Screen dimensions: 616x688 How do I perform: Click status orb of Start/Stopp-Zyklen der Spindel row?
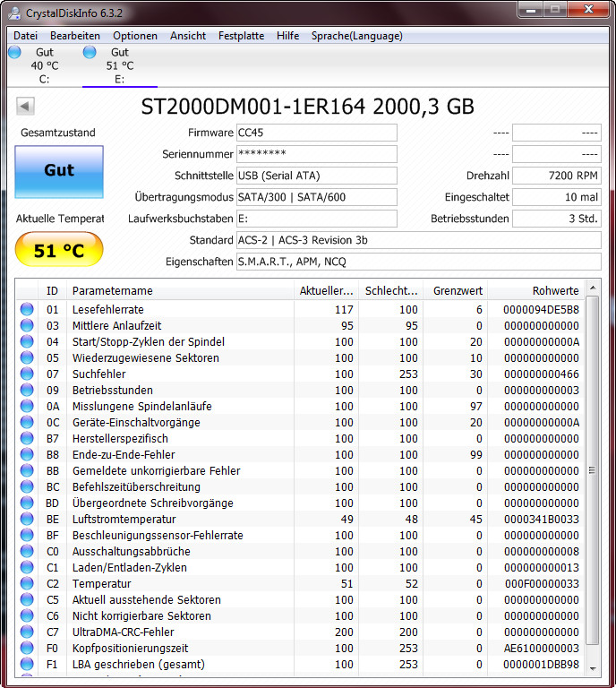(x=27, y=341)
